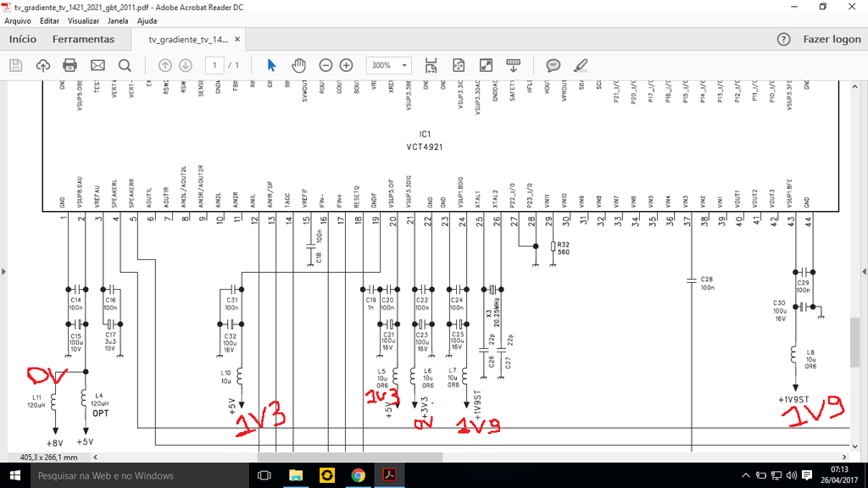Viewport: 868px width, 488px height.
Task: Open Task View on taskbar
Action: (264, 476)
